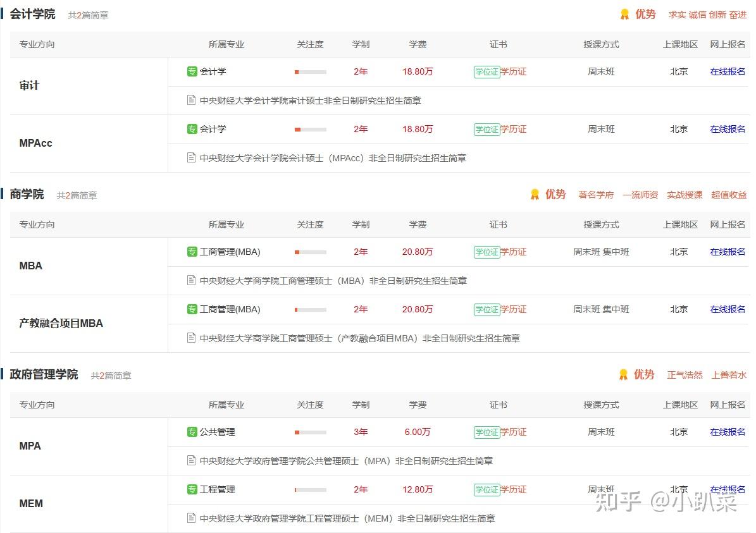Click 工商管理(MBA) major in MBA row
The height and width of the screenshot is (533, 756).
(230, 252)
